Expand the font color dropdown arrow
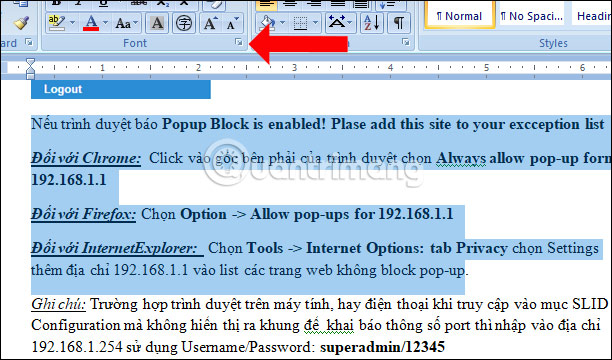The height and width of the screenshot is (360, 612). click(105, 23)
